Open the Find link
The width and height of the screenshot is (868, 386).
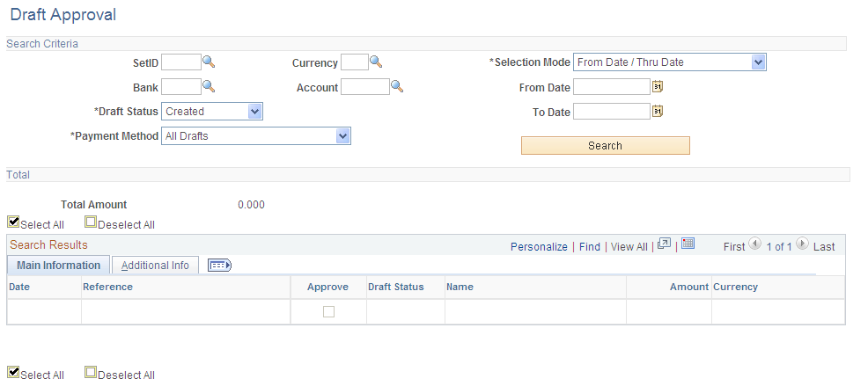click(590, 247)
